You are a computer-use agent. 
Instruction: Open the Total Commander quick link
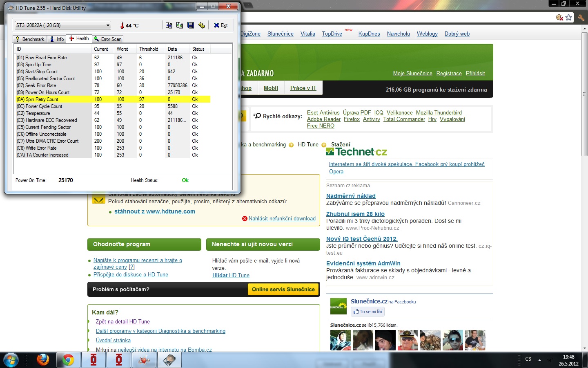point(404,119)
